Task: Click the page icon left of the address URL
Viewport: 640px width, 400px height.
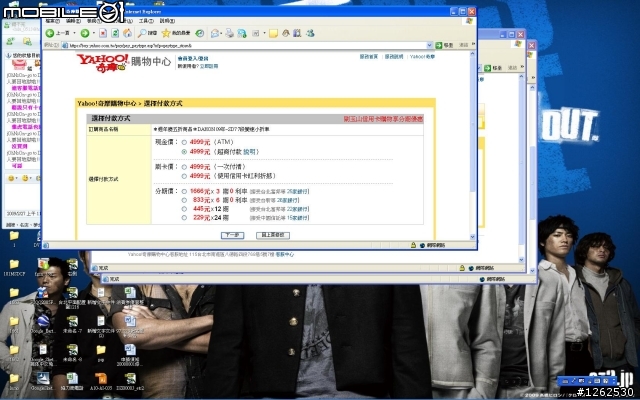Action: pyautogui.click(x=64, y=45)
